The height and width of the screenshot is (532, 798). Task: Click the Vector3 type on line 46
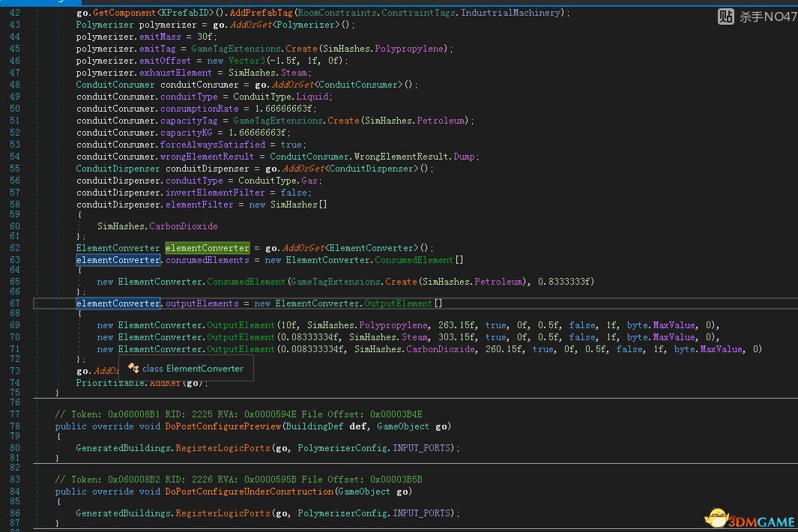tap(247, 61)
